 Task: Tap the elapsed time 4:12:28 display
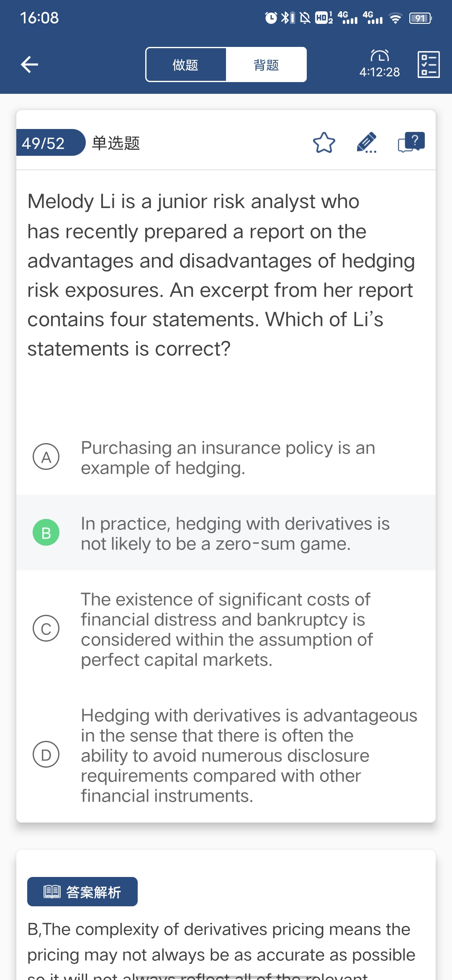(x=380, y=72)
